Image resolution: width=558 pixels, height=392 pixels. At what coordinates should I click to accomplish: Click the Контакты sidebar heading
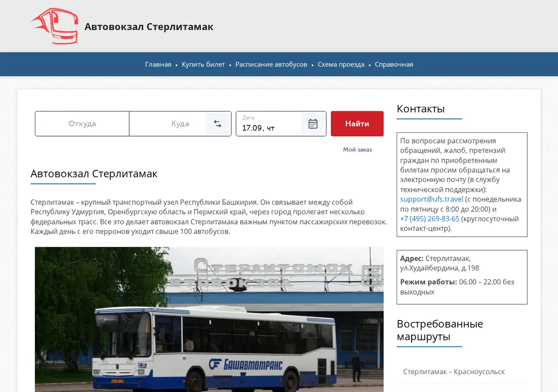[x=420, y=109]
